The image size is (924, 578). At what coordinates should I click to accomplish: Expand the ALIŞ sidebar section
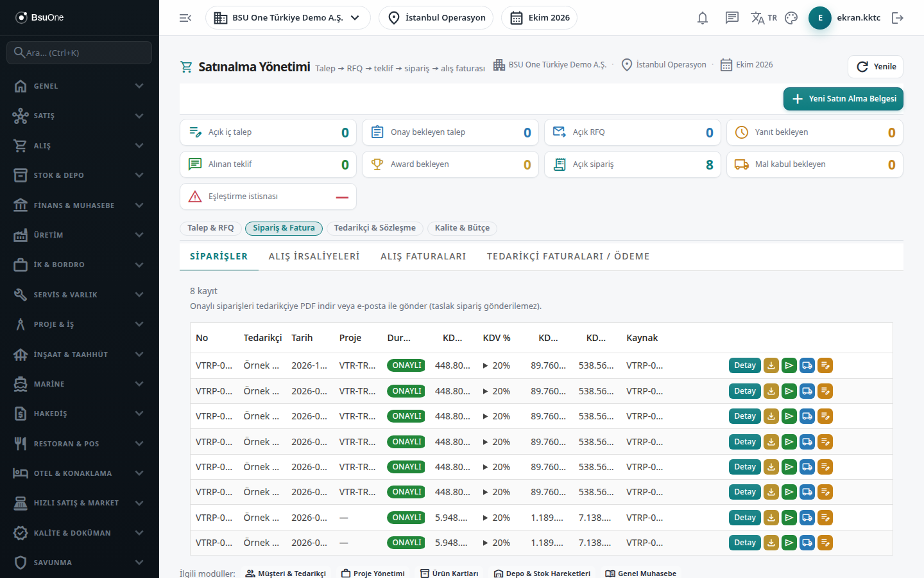tap(80, 146)
